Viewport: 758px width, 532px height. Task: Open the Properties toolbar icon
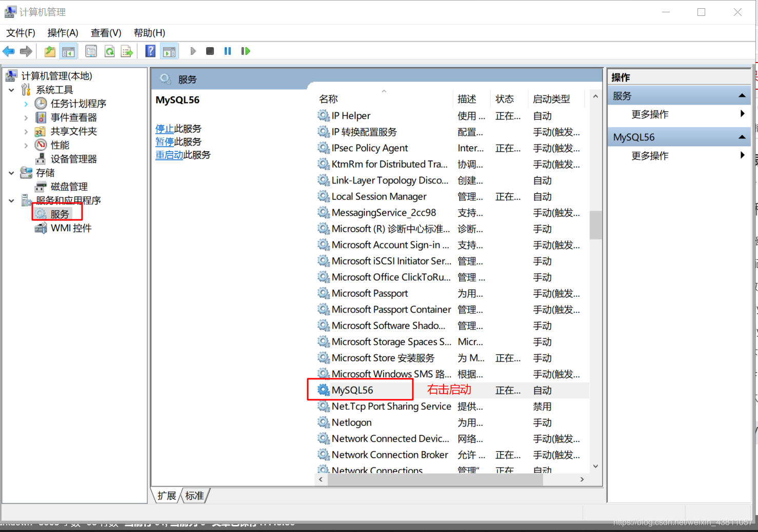(x=91, y=51)
